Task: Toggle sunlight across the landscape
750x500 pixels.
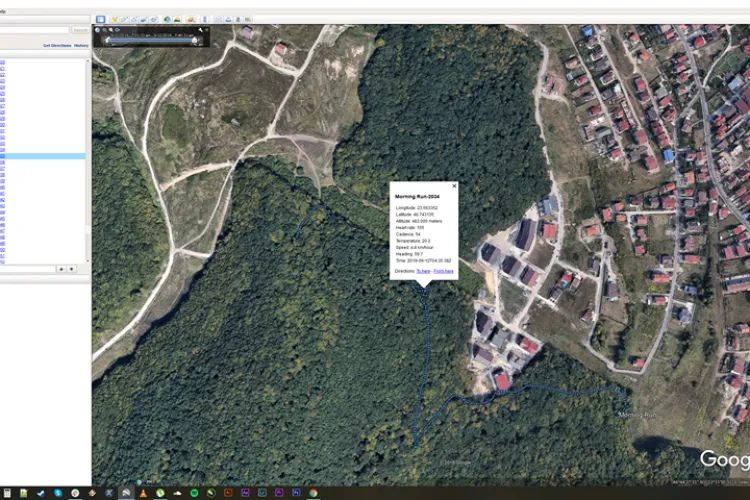Action: 177,19
